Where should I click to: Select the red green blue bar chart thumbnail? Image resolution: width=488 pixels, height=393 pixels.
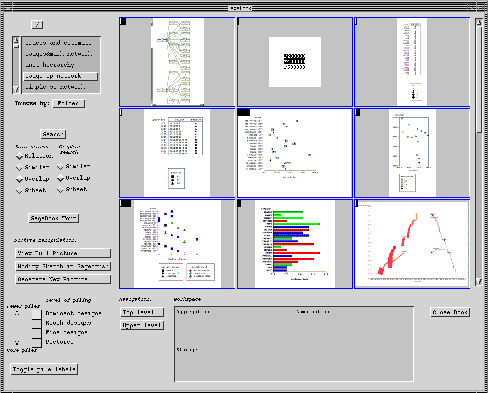click(x=295, y=244)
